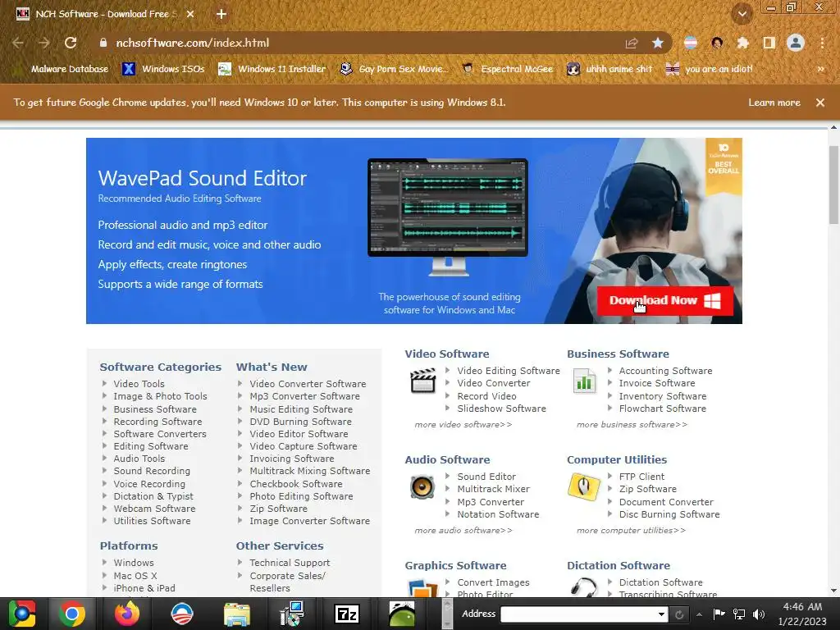Open Technical Support under Other Services
This screenshot has width=840, height=630.
[x=290, y=563]
